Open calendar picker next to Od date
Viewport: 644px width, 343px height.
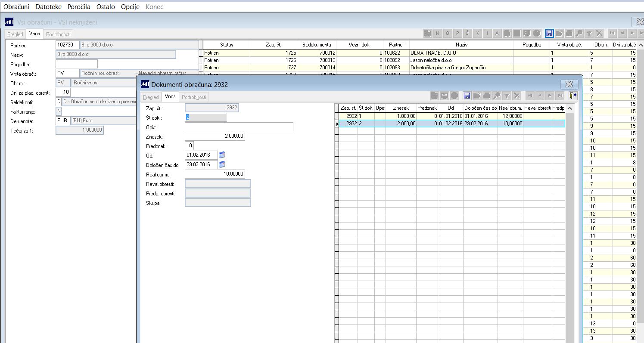pos(222,155)
